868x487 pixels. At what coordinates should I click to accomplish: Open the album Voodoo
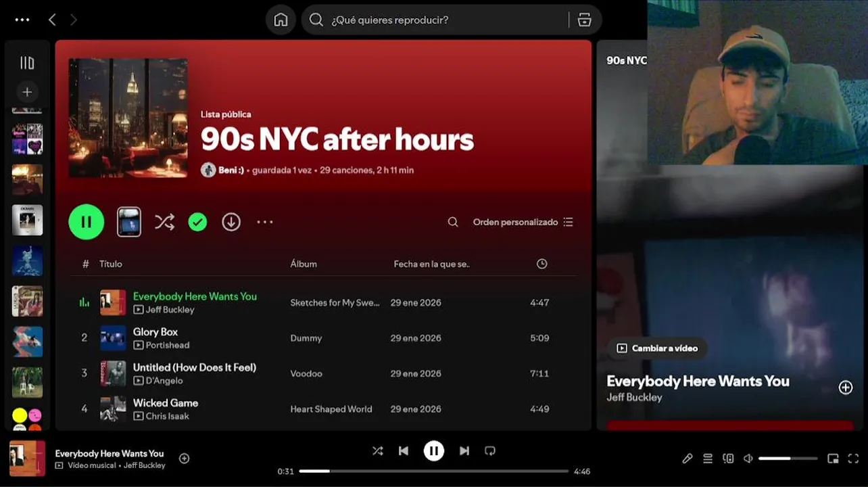pyautogui.click(x=306, y=373)
